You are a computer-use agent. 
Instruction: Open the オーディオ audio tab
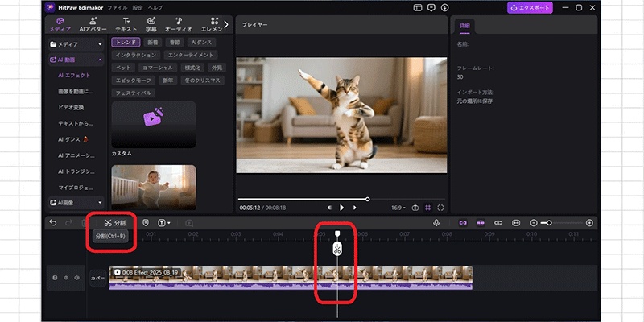click(179, 25)
